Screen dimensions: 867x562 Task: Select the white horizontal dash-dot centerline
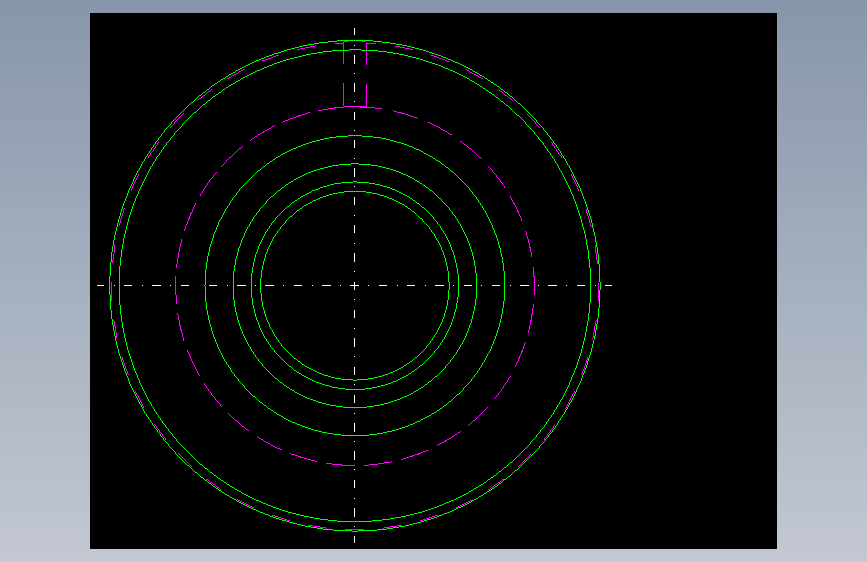pyautogui.click(x=354, y=285)
